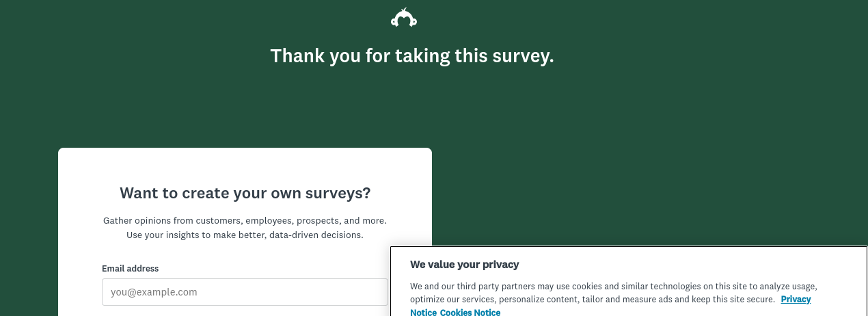The height and width of the screenshot is (316, 868).
Task: Click blank area inside the privacy banner
Action: [x=683, y=265]
